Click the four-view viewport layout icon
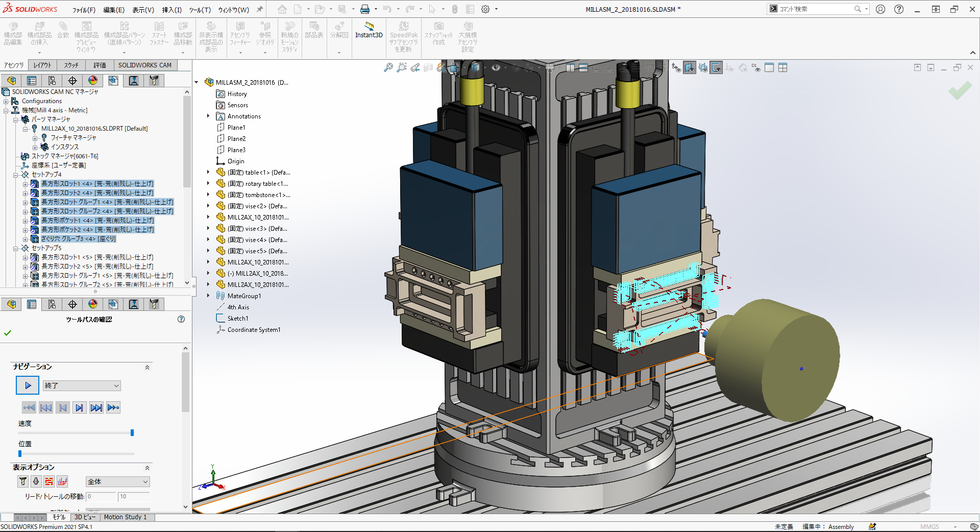The image size is (980, 532). 783,67
